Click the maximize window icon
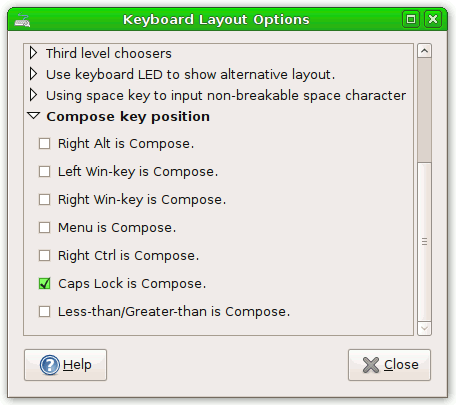Screen dimensions: 456x405 [x=411, y=19]
